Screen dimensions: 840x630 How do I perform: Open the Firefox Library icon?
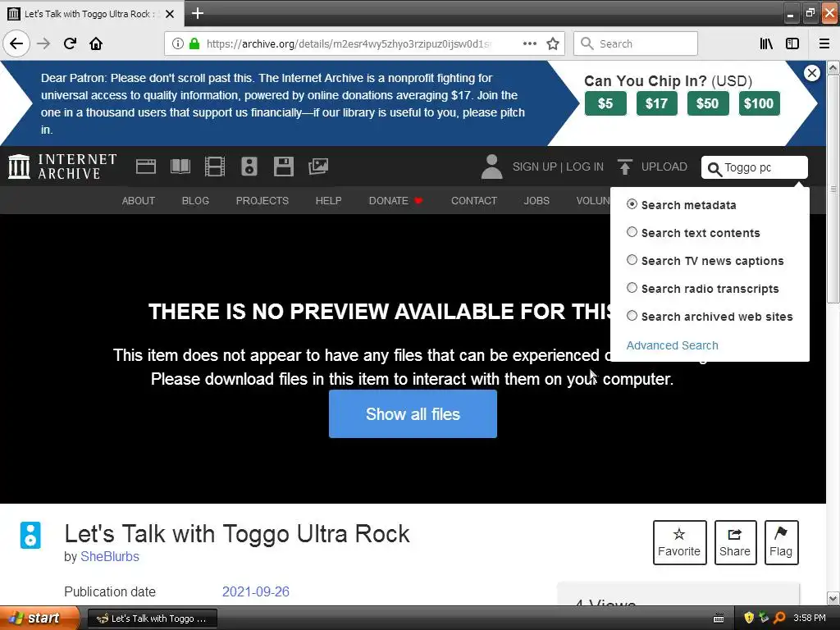(766, 43)
